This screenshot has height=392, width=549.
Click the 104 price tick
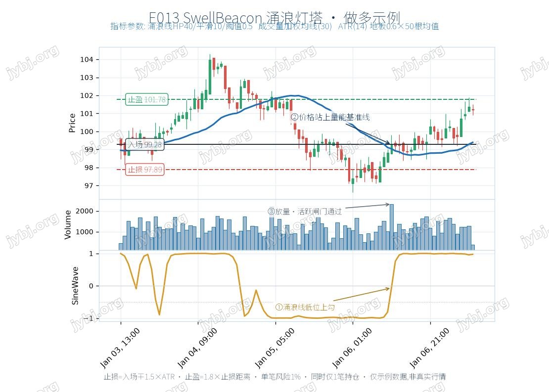coord(87,59)
